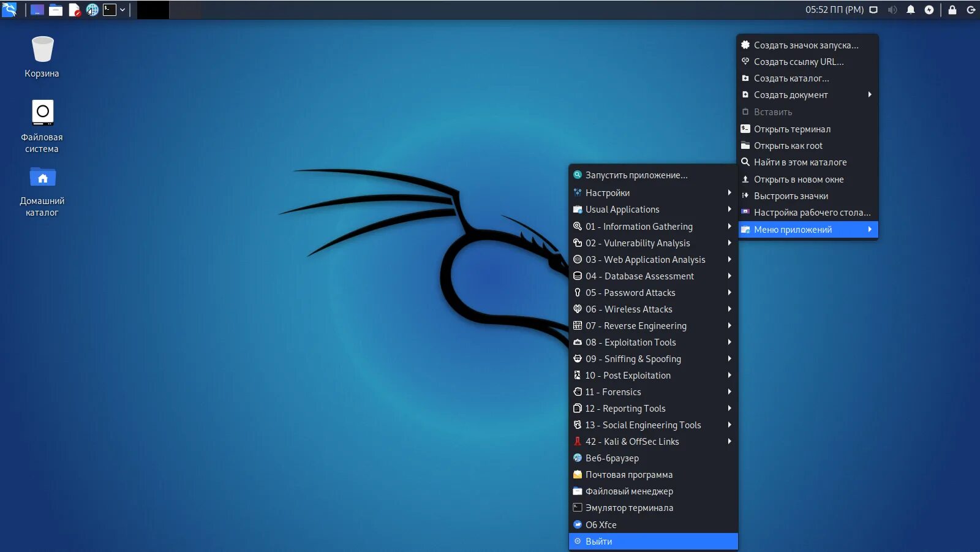Click Файловый менеджер in the applications menu
This screenshot has height=552, width=980.
[x=654, y=491]
